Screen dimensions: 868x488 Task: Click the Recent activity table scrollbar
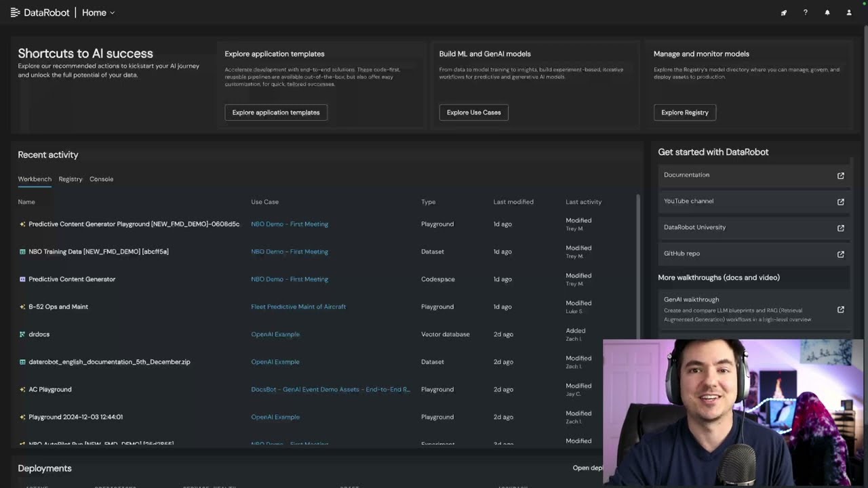(x=638, y=266)
